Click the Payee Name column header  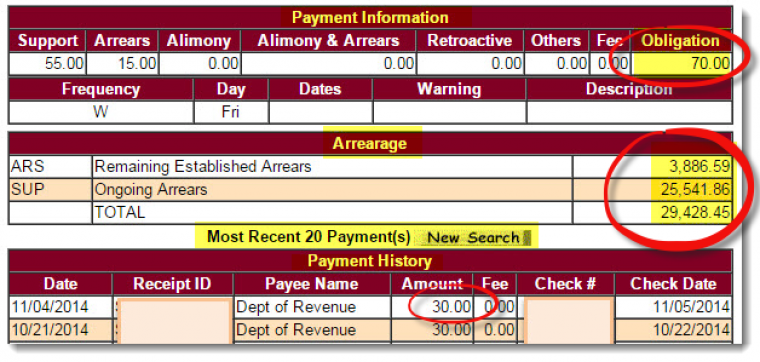tap(312, 284)
